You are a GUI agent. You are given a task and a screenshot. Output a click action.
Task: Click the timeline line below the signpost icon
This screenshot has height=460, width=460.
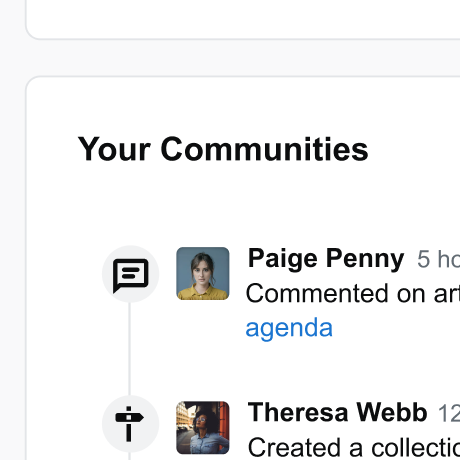pos(129,456)
